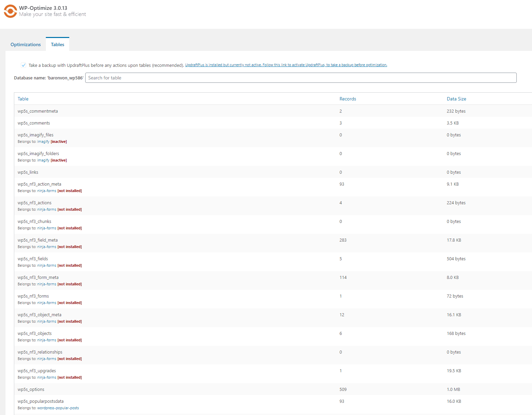
Task: Select the wp5s_nf3_action_meta table name
Action: click(39, 184)
